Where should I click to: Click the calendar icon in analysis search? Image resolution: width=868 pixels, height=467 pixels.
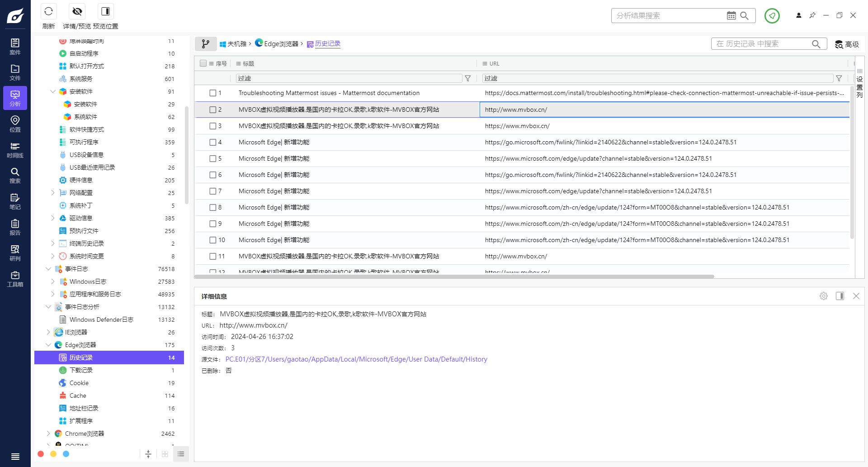point(731,15)
